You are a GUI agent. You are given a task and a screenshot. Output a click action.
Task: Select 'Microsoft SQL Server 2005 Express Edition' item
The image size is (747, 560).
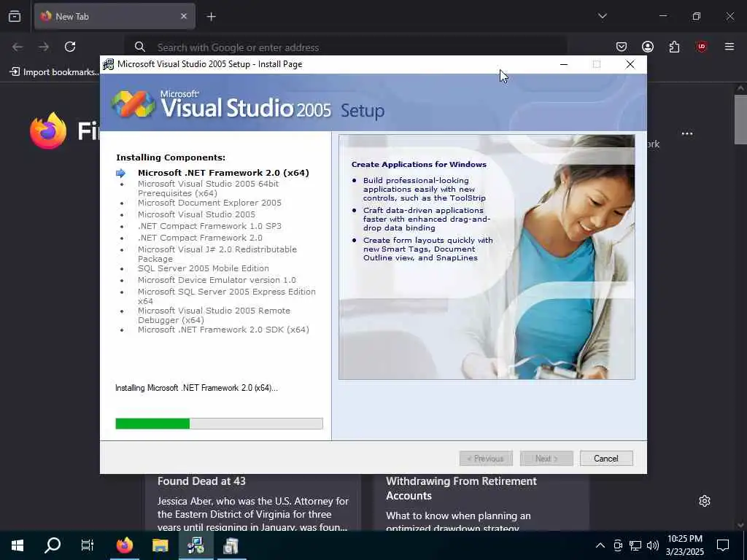tap(227, 296)
